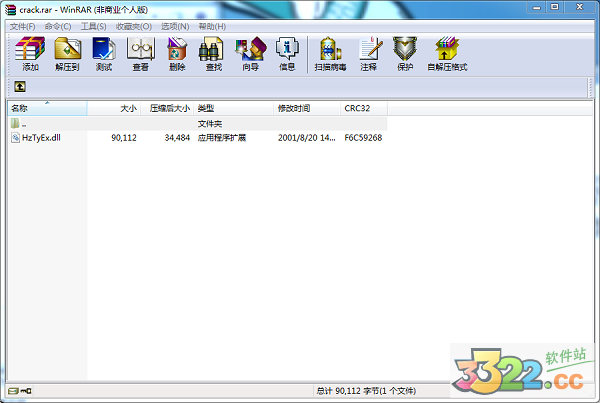Viewport: 600px width, 403px height.
Task: Open the 工具(S) menu
Action: (x=93, y=26)
